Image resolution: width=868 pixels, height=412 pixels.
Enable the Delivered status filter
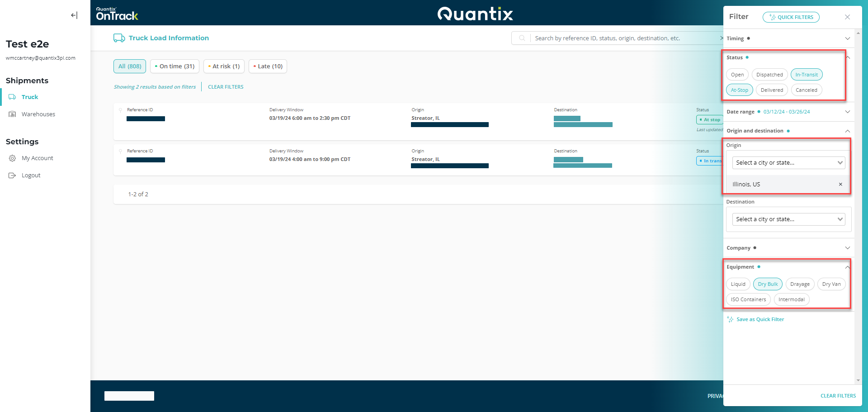772,90
